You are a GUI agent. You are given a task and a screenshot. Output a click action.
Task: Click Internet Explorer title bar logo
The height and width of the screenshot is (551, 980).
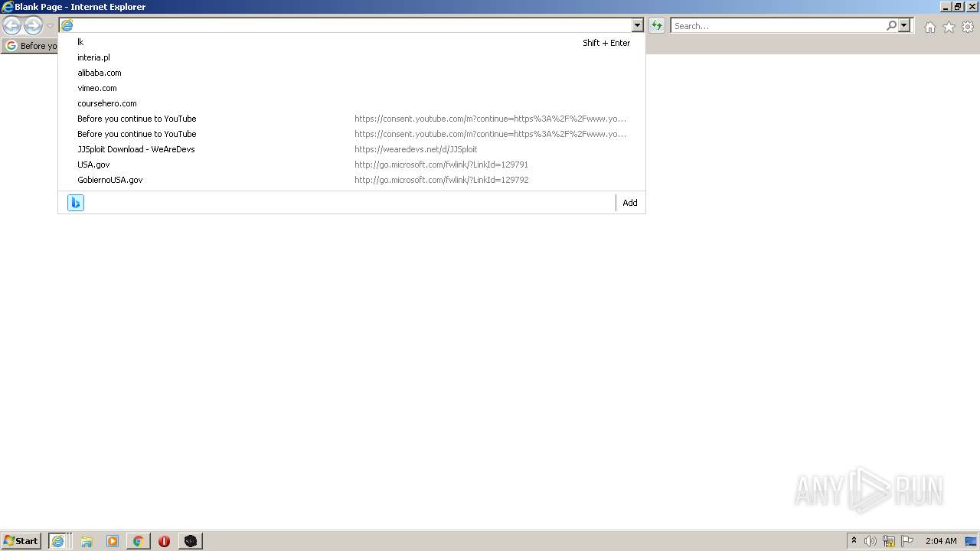point(8,7)
